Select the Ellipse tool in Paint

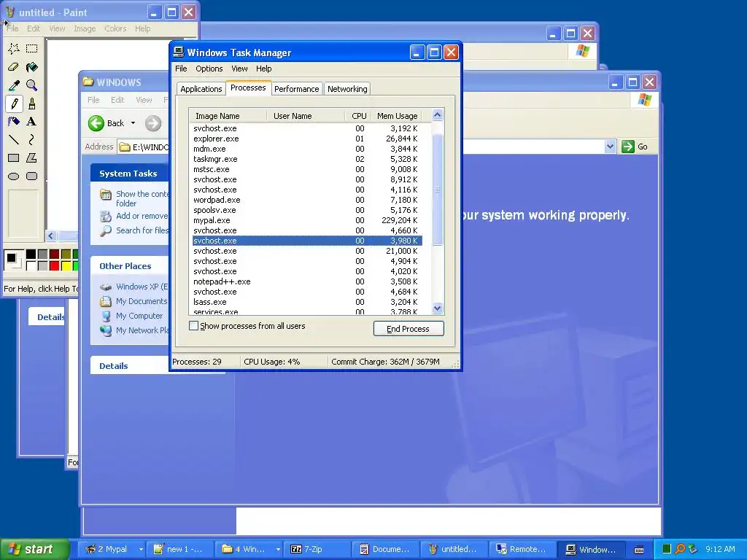click(x=14, y=176)
